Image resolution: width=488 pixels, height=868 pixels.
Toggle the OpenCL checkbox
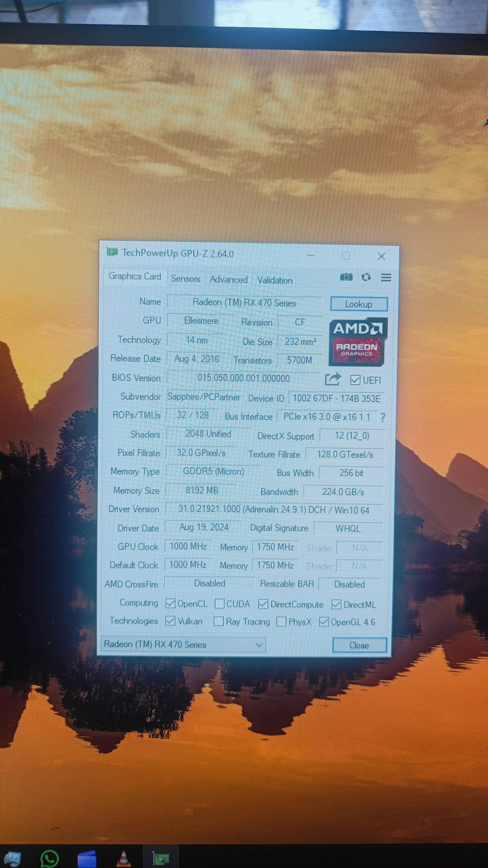[171, 604]
